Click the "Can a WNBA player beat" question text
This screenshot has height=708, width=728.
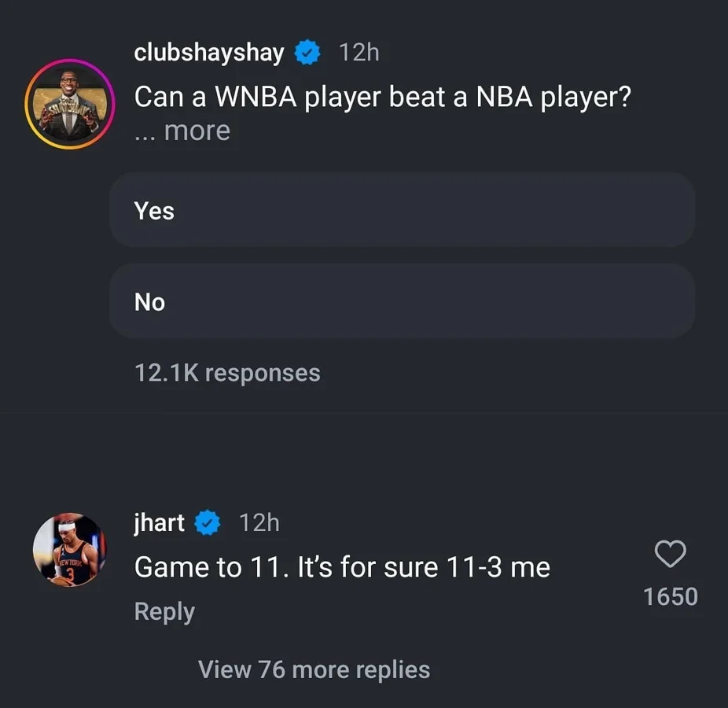pyautogui.click(x=383, y=97)
